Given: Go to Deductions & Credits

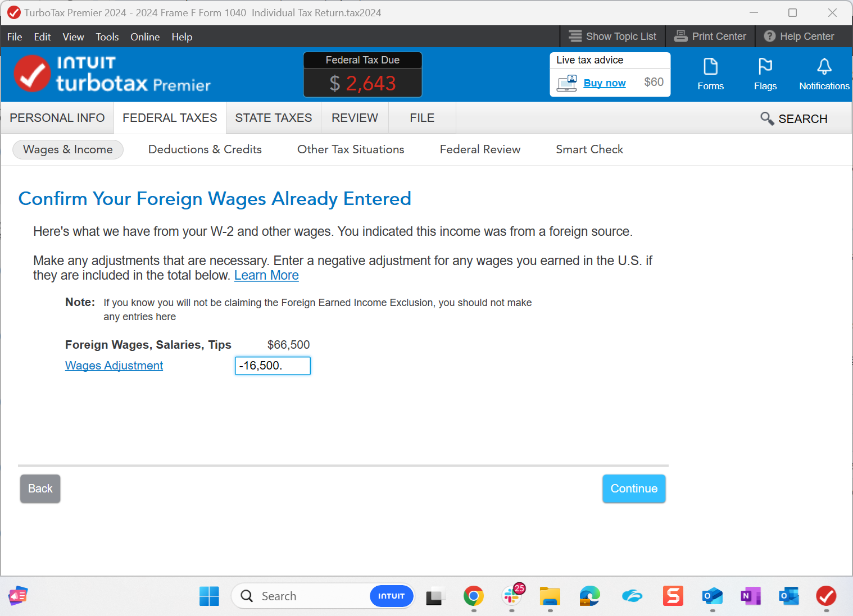Looking at the screenshot, I should pyautogui.click(x=205, y=149).
